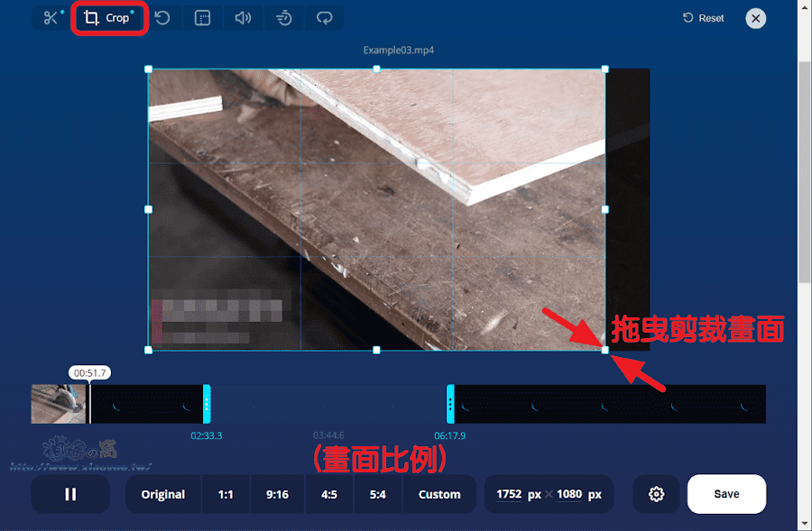Click the top-left crop corner handle
This screenshot has height=531, width=812.
click(x=149, y=69)
